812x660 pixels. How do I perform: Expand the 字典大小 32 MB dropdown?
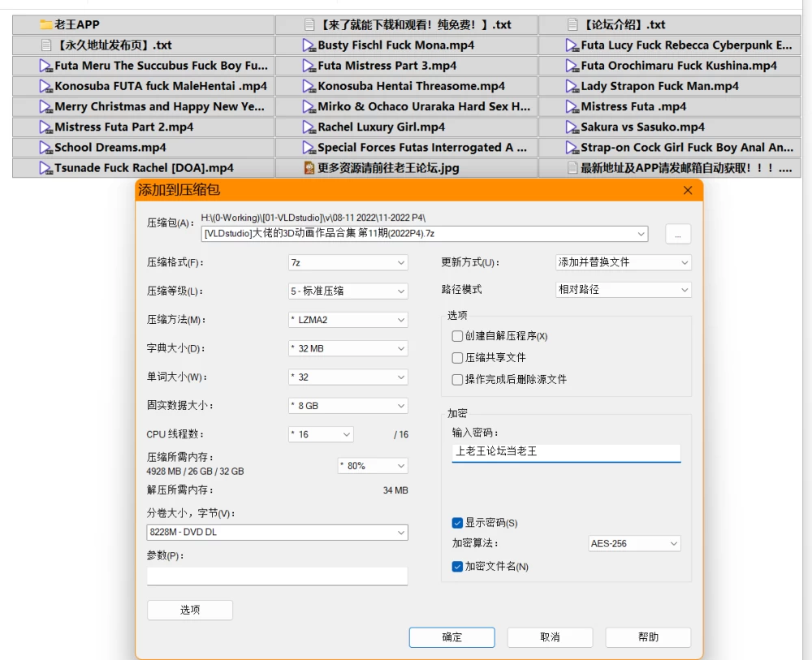click(x=348, y=348)
